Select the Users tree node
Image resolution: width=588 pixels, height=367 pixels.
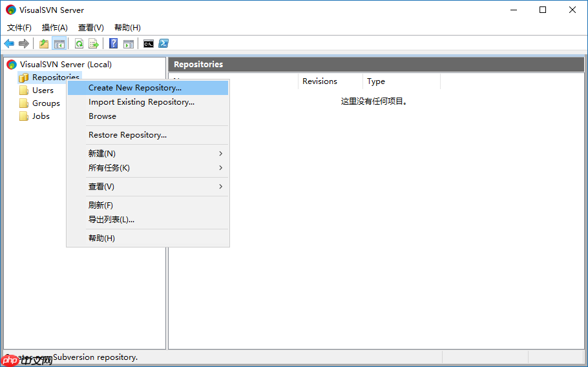[43, 90]
